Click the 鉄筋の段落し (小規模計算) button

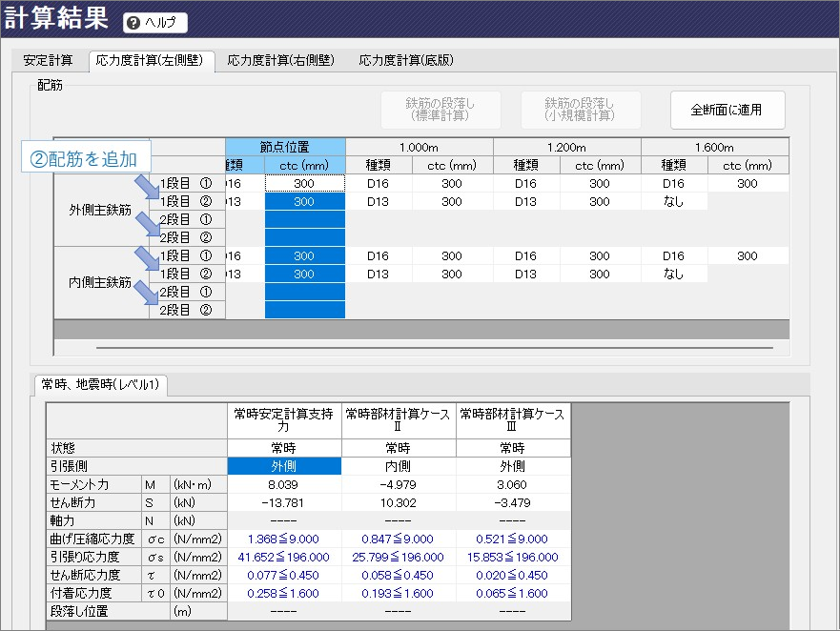[580, 110]
